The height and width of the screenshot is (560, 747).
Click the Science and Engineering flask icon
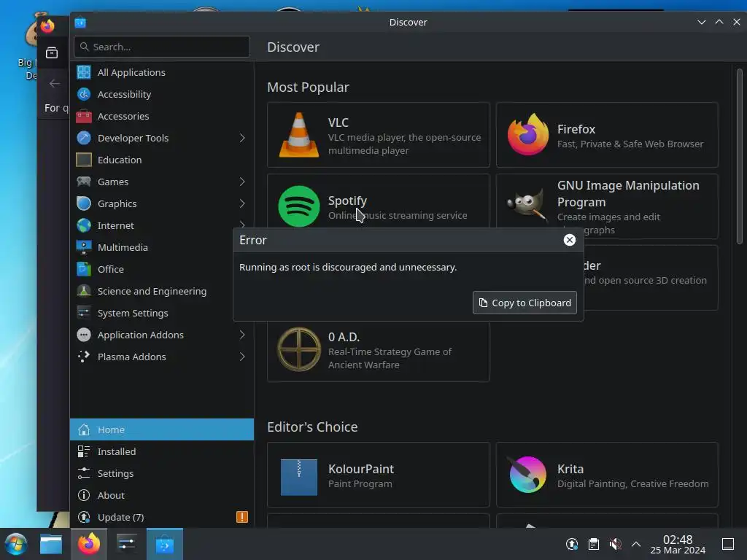tap(84, 291)
